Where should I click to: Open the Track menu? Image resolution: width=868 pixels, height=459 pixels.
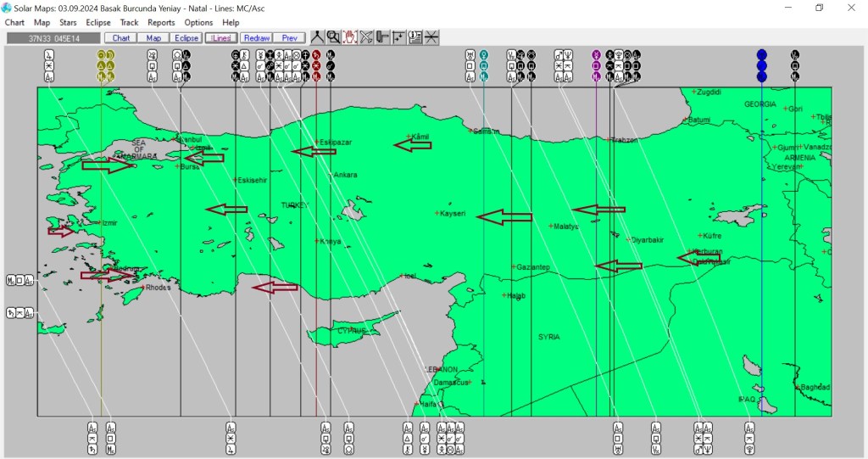129,23
